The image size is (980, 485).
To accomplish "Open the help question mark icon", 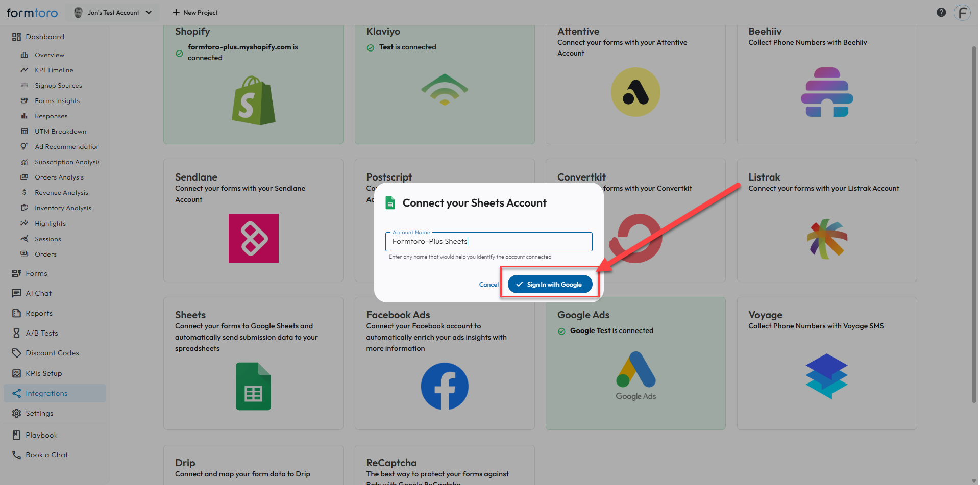I will pyautogui.click(x=941, y=13).
